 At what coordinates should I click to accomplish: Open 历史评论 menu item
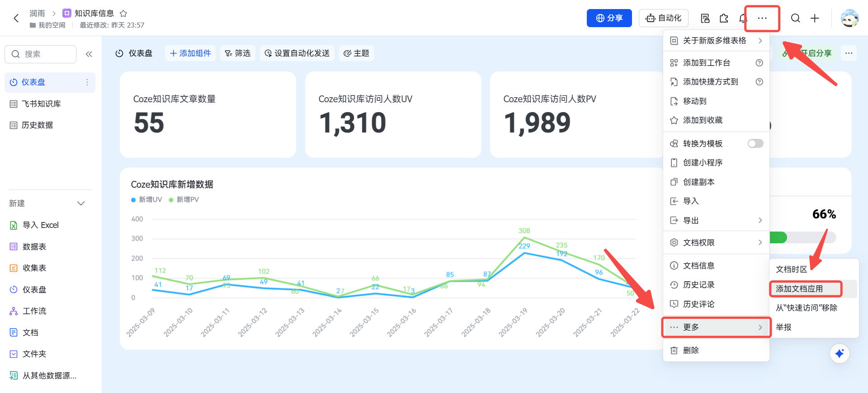pyautogui.click(x=716, y=304)
